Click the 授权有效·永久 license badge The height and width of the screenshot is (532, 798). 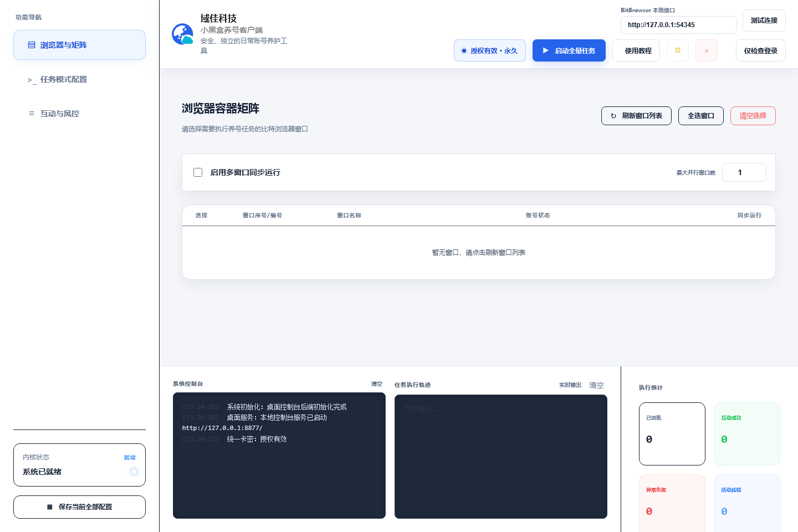pos(490,50)
